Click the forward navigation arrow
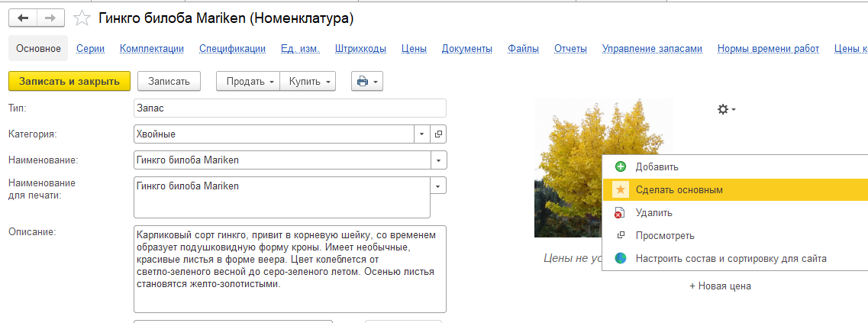The height and width of the screenshot is (323, 868). pyautogui.click(x=50, y=18)
